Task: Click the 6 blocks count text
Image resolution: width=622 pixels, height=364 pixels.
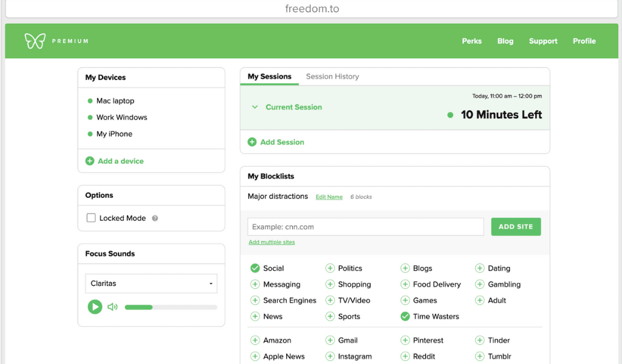Action: [x=361, y=197]
